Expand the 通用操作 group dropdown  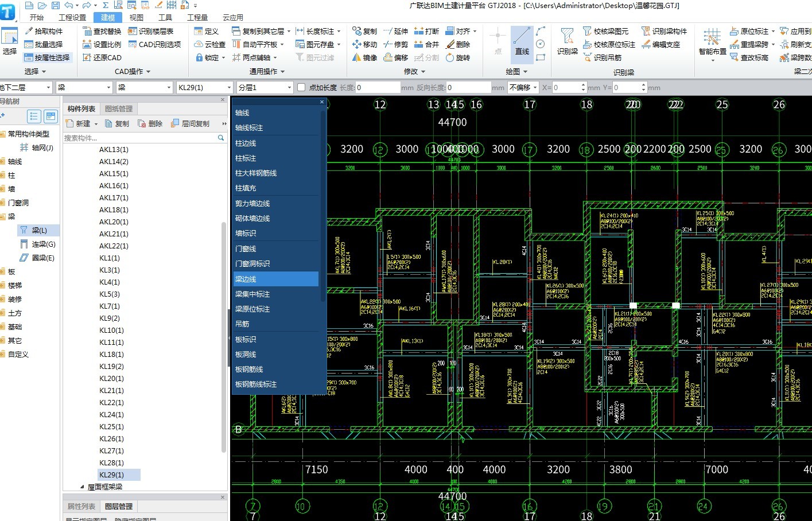click(x=267, y=72)
